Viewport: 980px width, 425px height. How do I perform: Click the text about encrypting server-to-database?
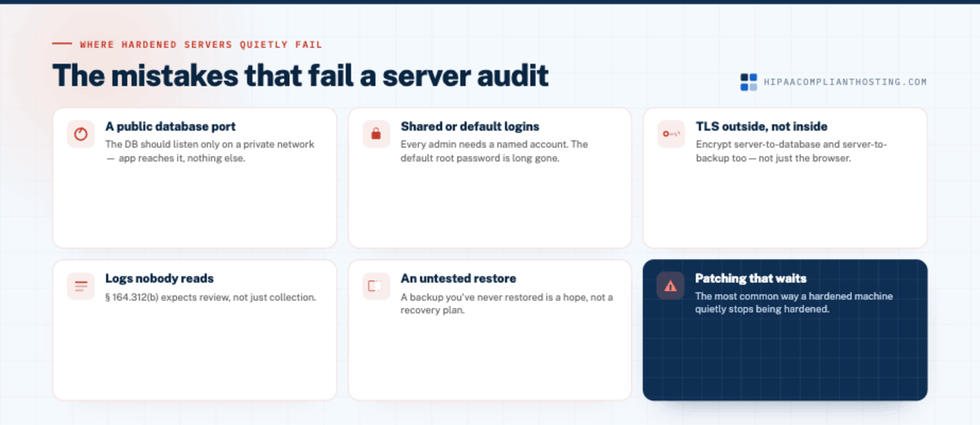[x=791, y=151]
